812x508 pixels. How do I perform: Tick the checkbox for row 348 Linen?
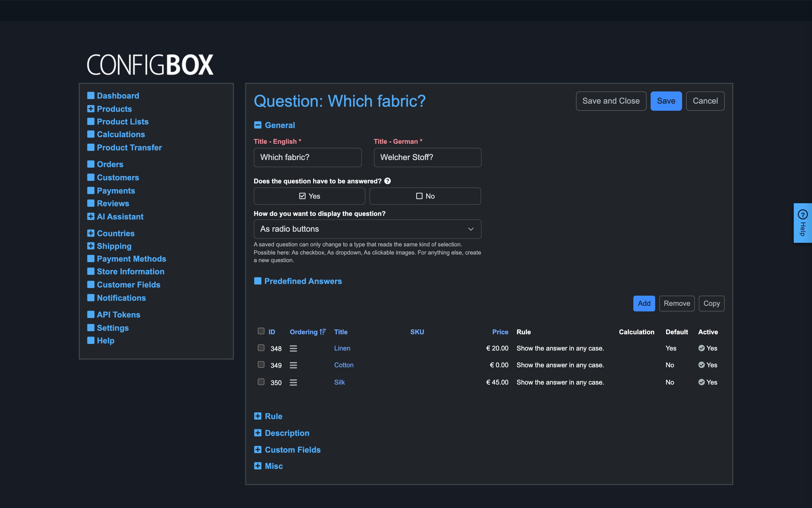(261, 348)
